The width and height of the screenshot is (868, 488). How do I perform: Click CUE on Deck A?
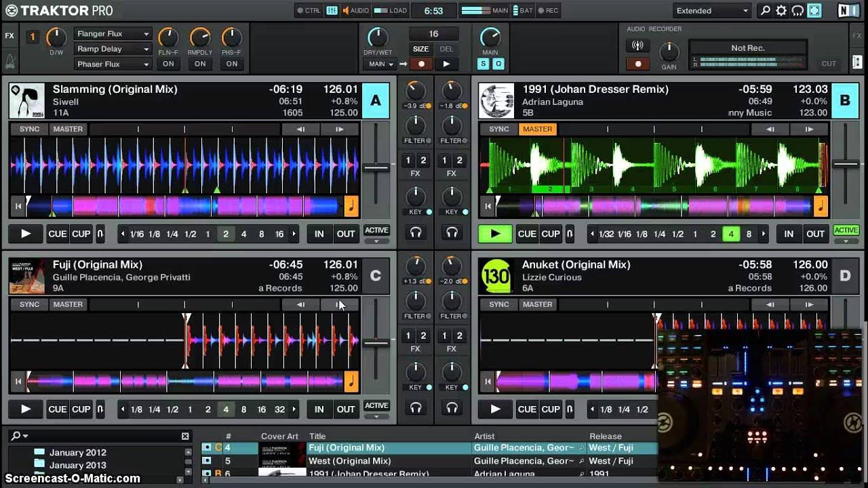click(x=58, y=234)
